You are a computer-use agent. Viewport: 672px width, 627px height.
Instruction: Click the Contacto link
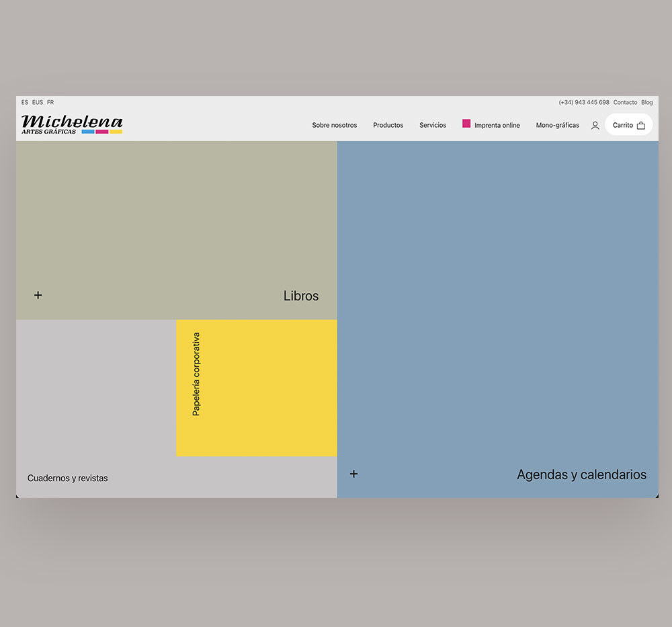pyautogui.click(x=625, y=103)
